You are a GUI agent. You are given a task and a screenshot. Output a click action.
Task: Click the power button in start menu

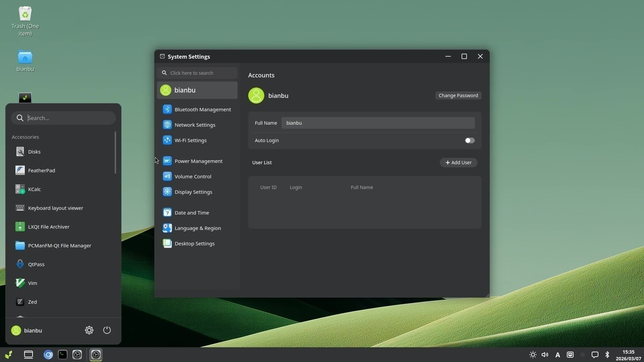[107, 330]
